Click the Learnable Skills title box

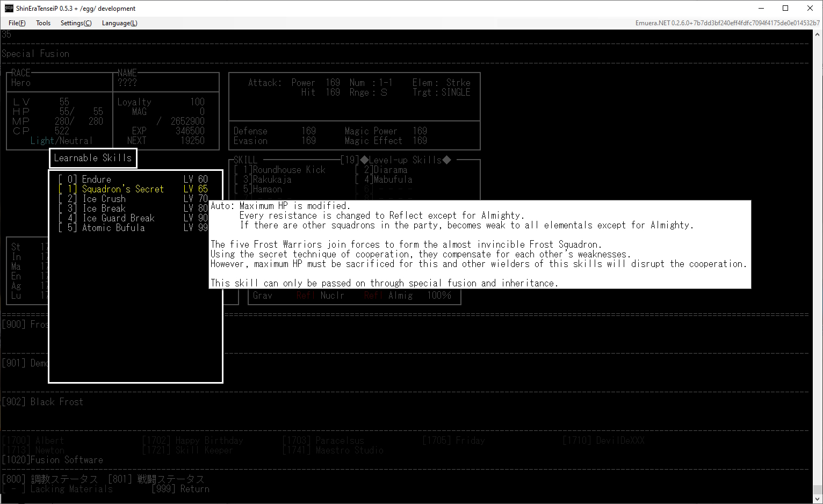click(93, 158)
